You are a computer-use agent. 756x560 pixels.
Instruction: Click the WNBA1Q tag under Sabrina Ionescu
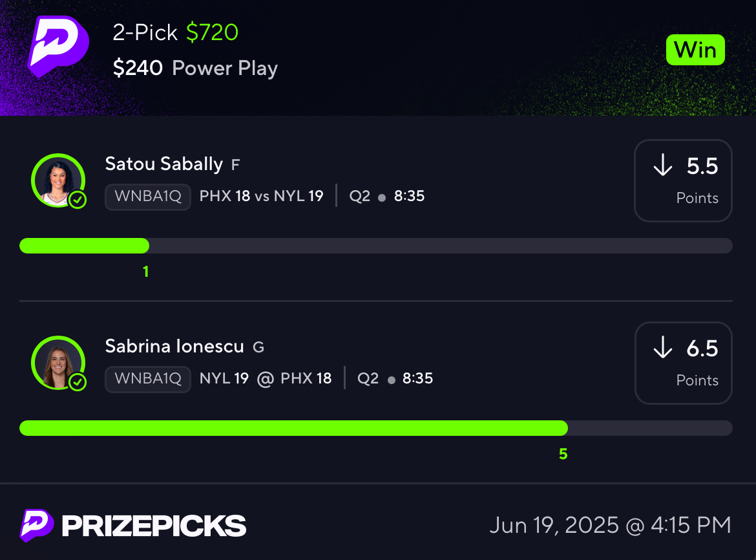148,379
